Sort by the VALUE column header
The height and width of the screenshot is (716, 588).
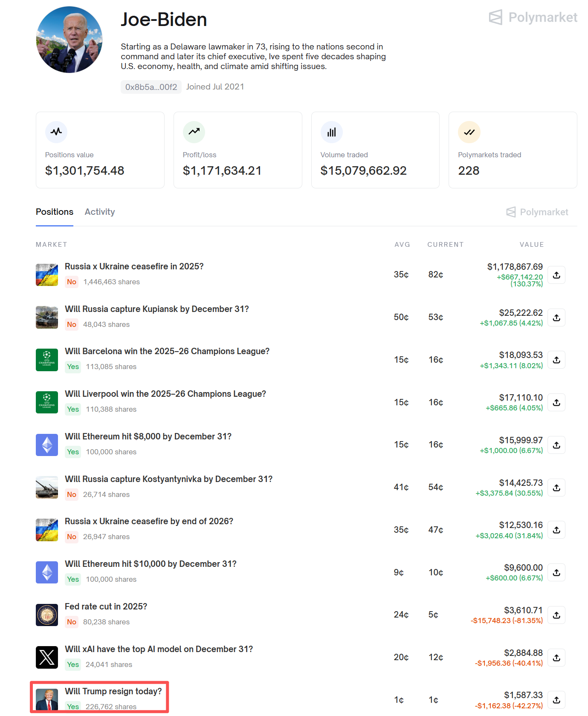pyautogui.click(x=531, y=245)
